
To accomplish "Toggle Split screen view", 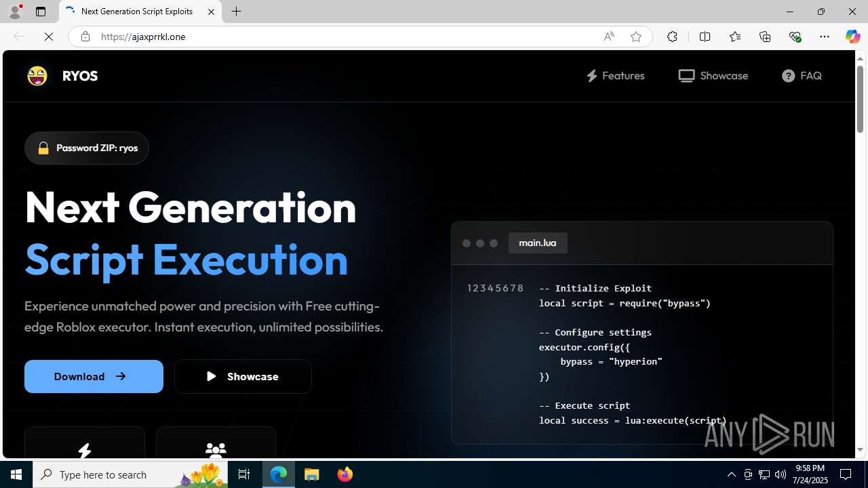I will click(705, 37).
